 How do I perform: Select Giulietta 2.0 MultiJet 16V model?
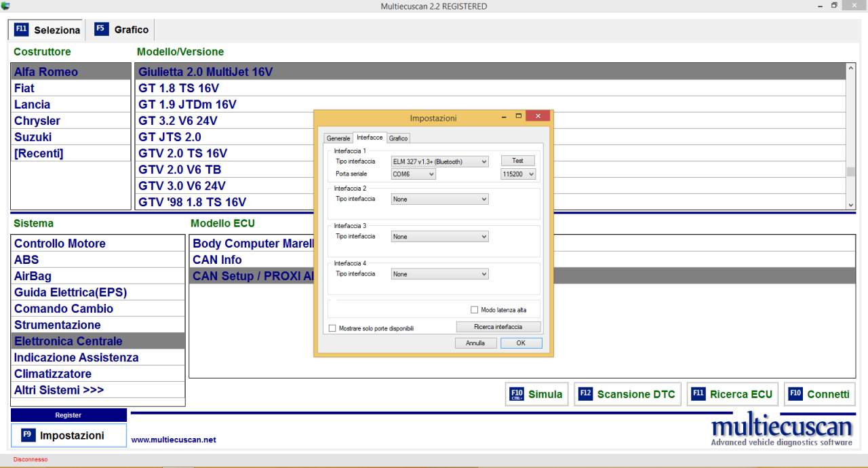490,72
